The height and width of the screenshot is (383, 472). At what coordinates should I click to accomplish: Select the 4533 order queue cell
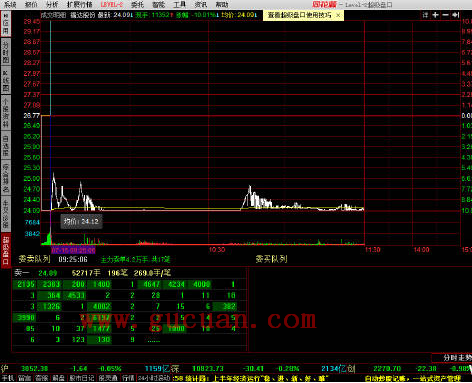click(75, 295)
